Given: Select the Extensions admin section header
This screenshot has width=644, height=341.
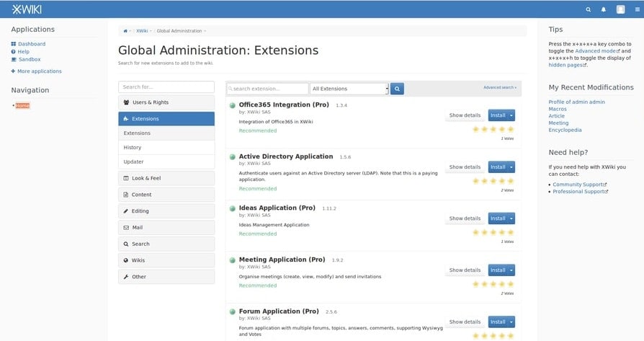Looking at the screenshot, I should coord(166,119).
